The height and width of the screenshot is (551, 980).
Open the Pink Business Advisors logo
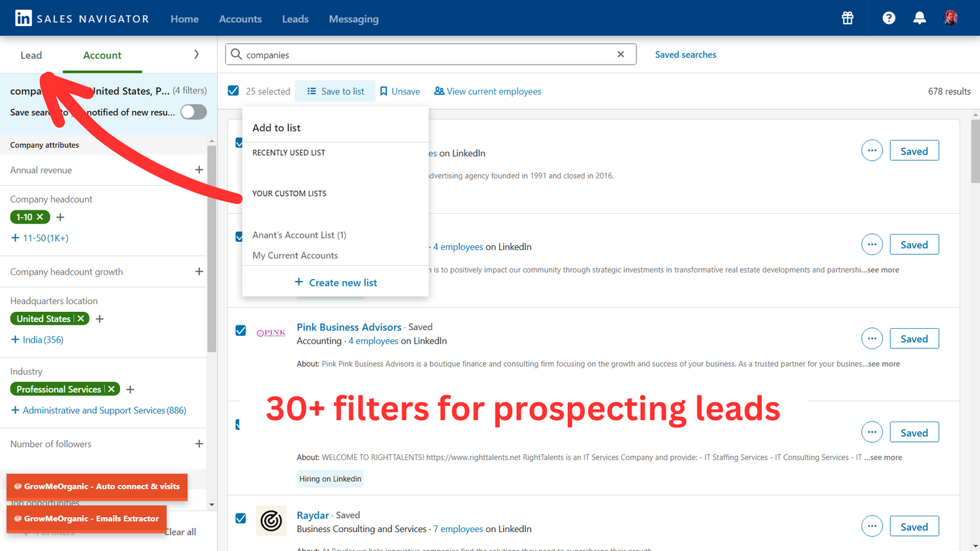click(271, 333)
